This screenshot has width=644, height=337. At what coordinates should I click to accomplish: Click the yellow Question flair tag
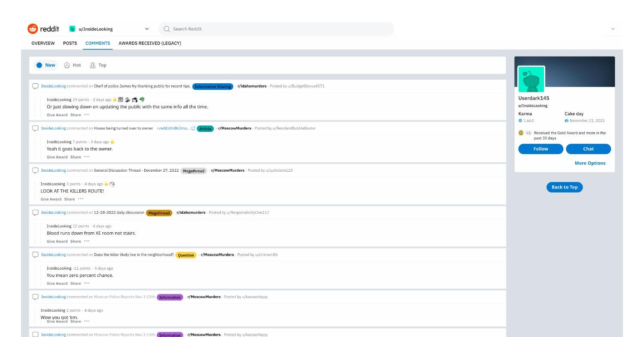pos(186,255)
